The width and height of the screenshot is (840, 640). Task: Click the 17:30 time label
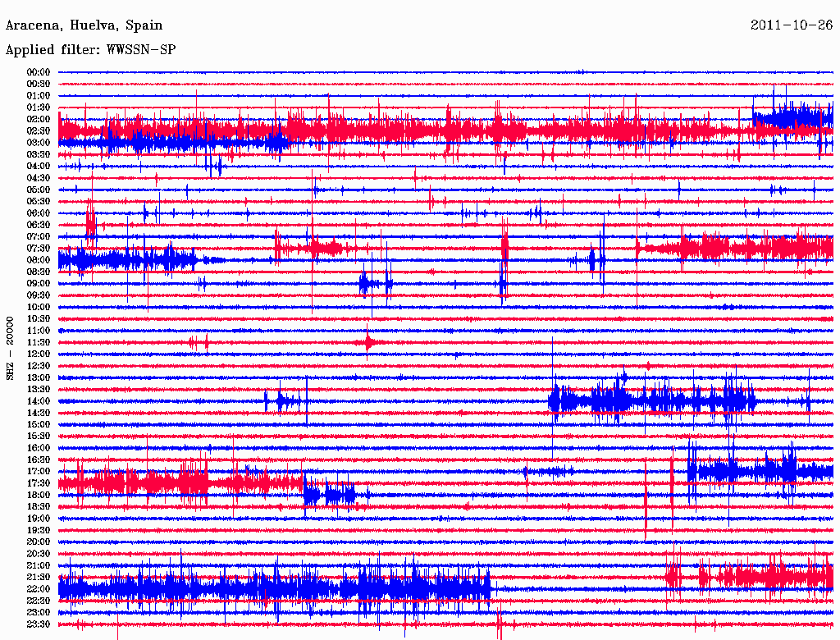pyautogui.click(x=38, y=483)
